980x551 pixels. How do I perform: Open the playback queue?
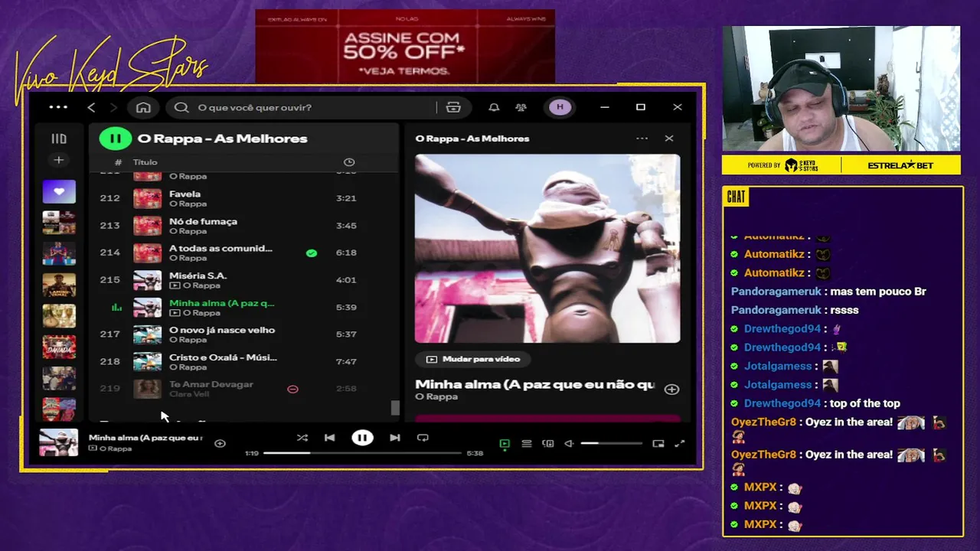[x=527, y=444]
